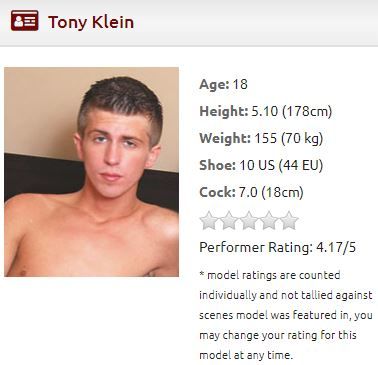
Task: Click the Performer Rating 4.17/5 text
Action: pyautogui.click(x=277, y=247)
